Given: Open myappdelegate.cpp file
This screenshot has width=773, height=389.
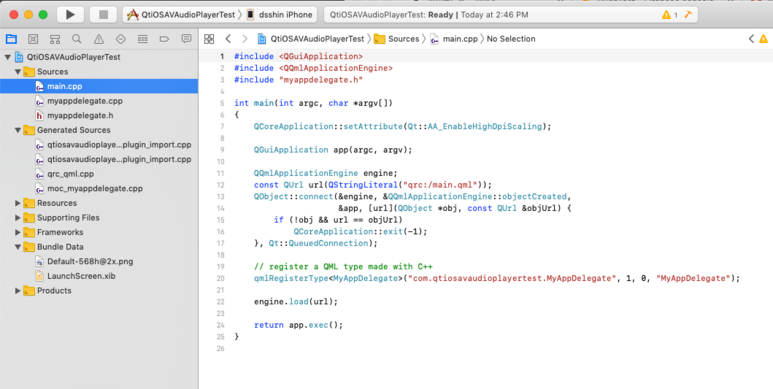Looking at the screenshot, I should (x=85, y=101).
